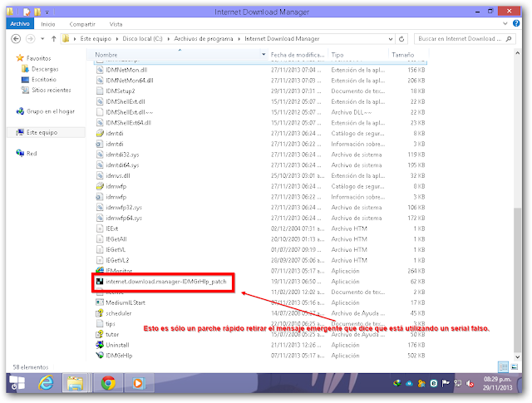The height and width of the screenshot is (403, 532).
Task: Open Internet Explorer from taskbar
Action: pos(46,383)
